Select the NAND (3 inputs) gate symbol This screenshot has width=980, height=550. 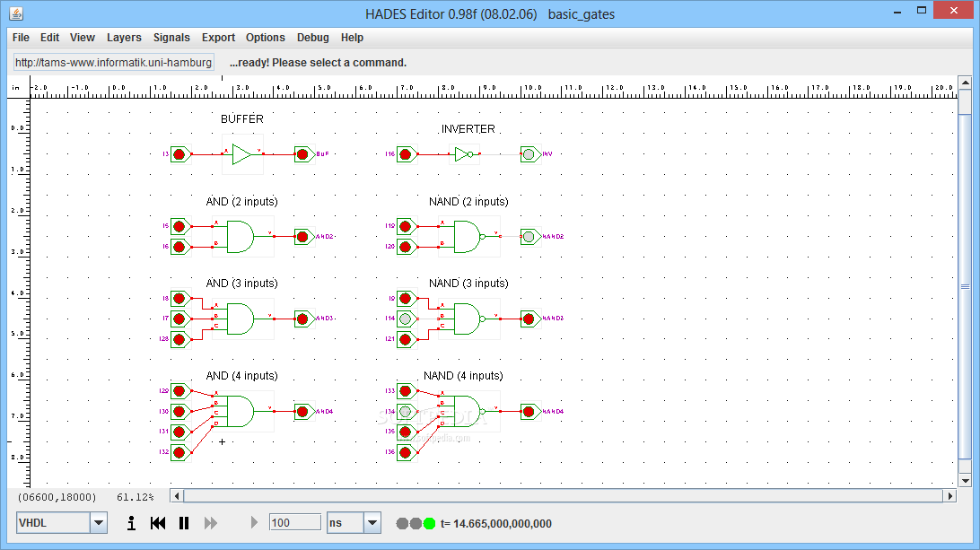click(x=468, y=319)
